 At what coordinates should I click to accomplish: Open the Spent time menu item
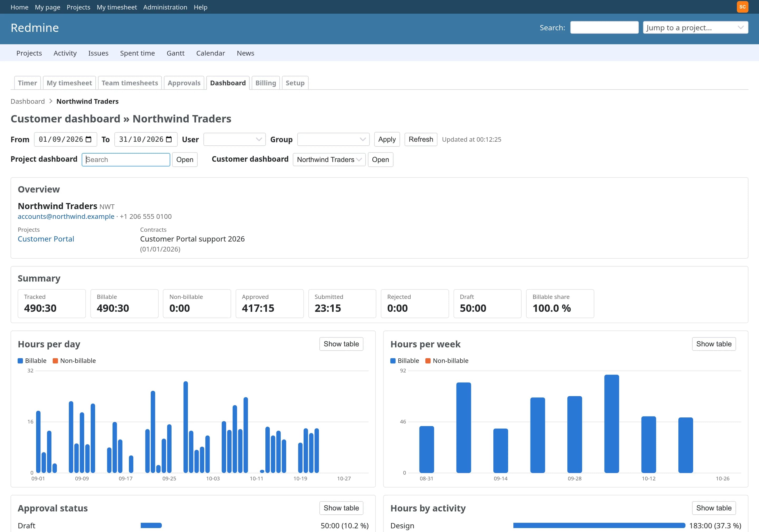pyautogui.click(x=138, y=53)
